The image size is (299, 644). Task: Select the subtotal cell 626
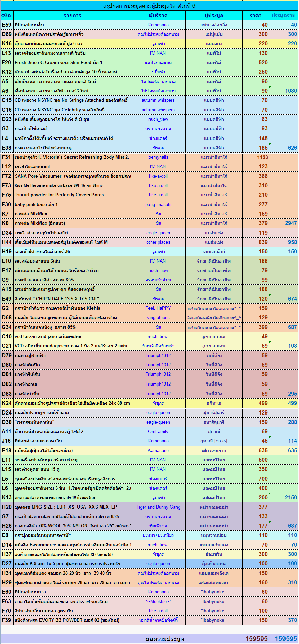(x=283, y=148)
